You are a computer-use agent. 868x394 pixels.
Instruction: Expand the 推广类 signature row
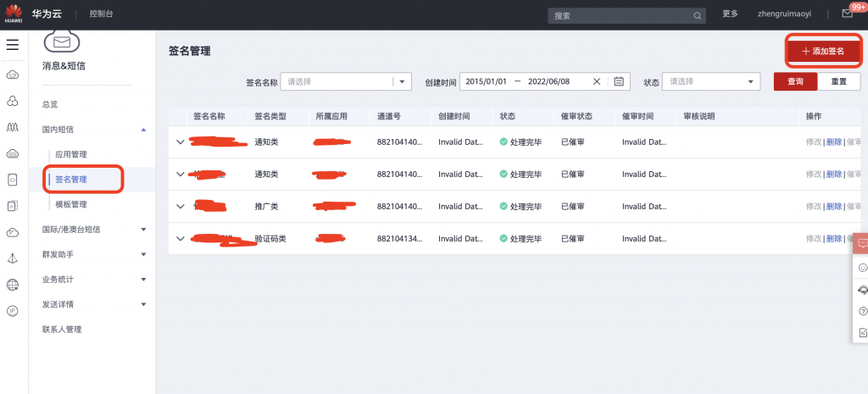click(180, 207)
